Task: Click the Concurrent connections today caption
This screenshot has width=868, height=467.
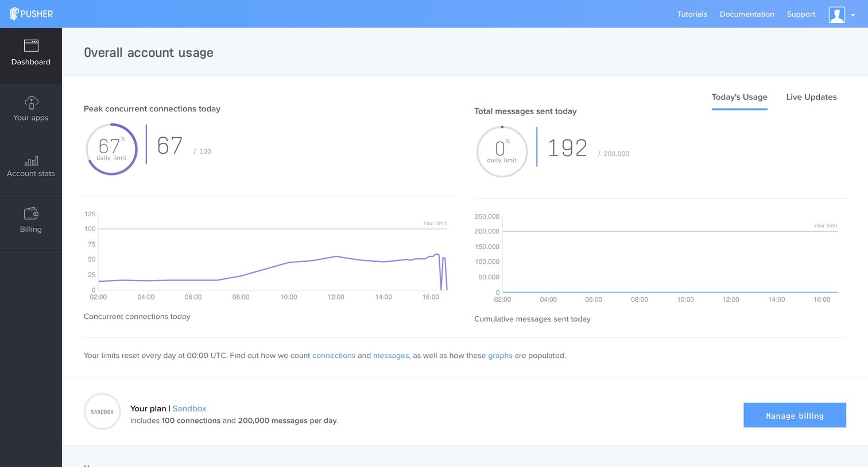Action: (137, 317)
